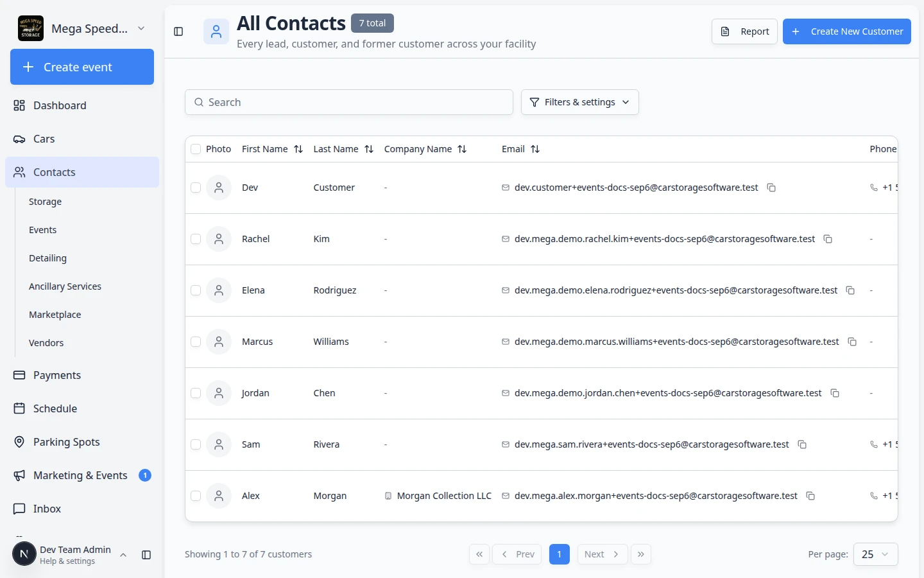
Task: Click the Create event button
Action: [82, 67]
